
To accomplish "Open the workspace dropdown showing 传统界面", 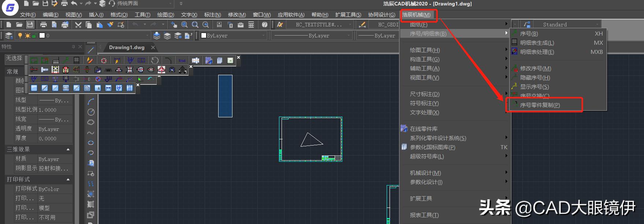I will (145, 4).
